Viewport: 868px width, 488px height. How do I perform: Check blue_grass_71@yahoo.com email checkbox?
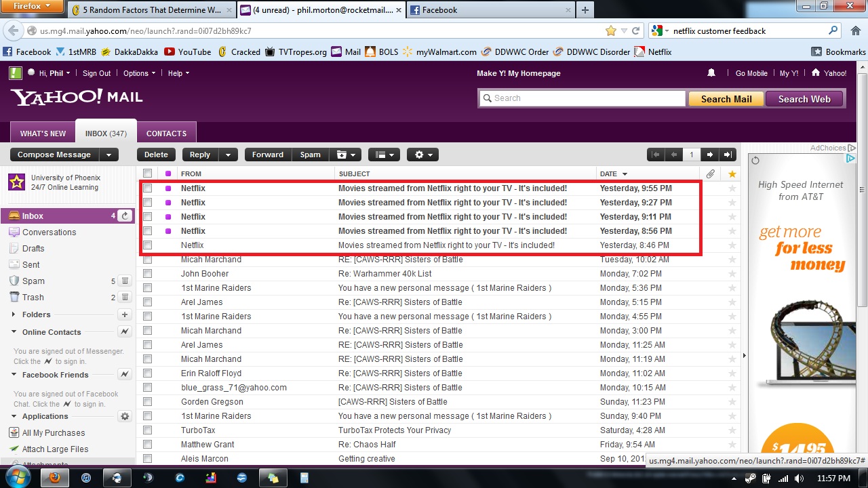click(x=148, y=388)
